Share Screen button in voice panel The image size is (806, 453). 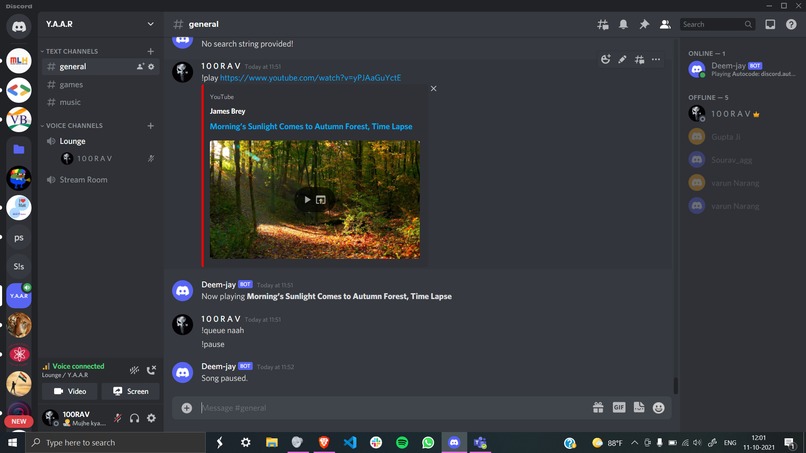coord(131,391)
